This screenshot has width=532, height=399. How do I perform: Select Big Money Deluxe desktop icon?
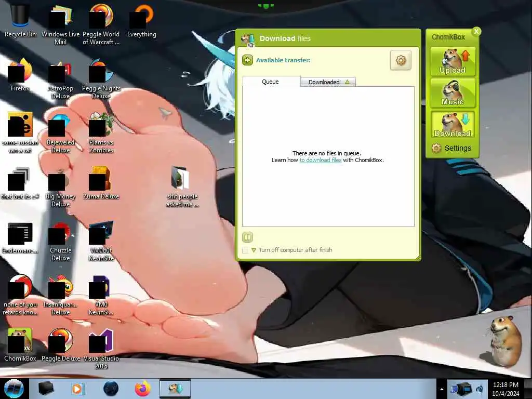tap(60, 186)
